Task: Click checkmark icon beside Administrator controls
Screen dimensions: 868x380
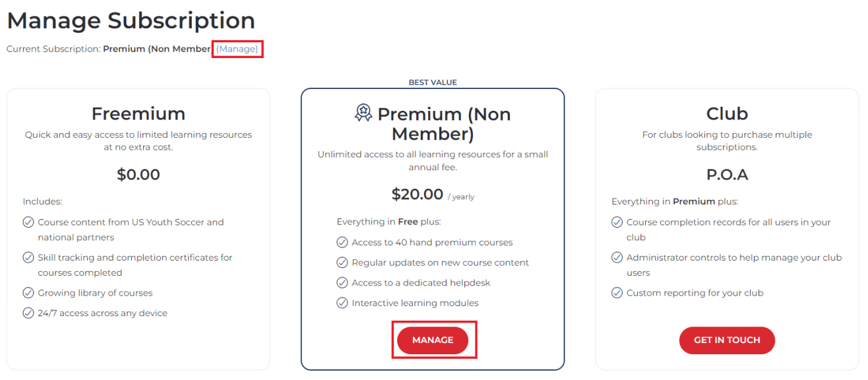Action: 617,257
